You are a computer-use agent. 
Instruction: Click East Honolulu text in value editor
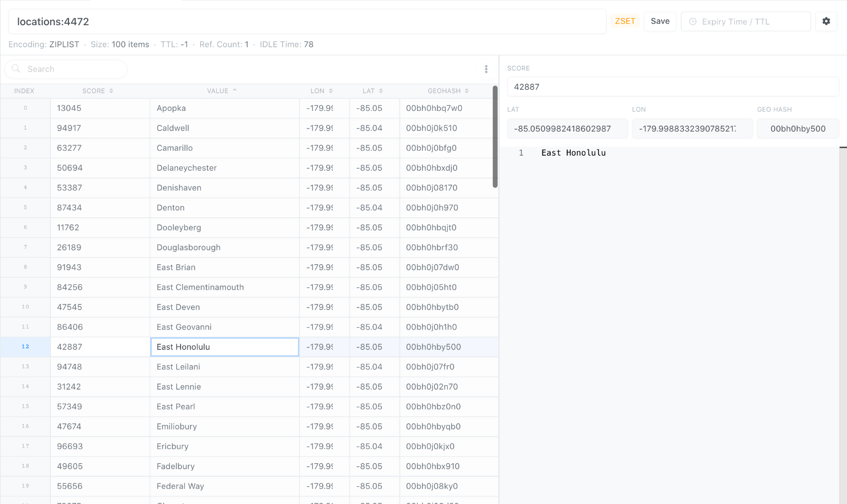point(573,153)
